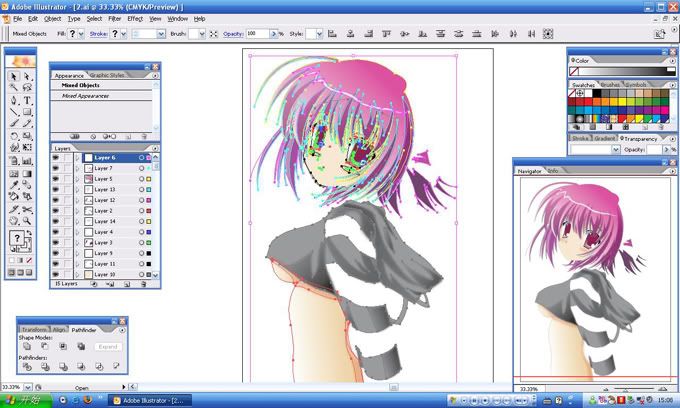680x408 pixels.
Task: Open Brush dropdown in control bar
Action: (202, 34)
